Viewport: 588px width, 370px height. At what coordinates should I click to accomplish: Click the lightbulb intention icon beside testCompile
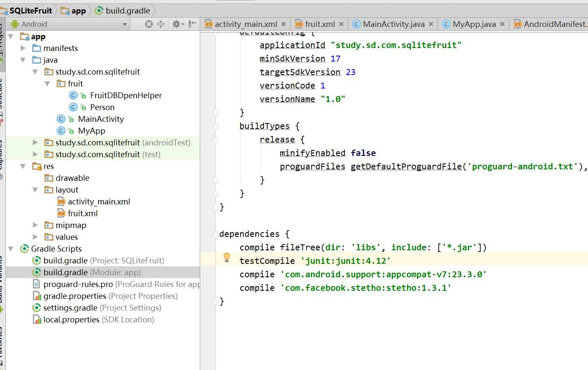(x=227, y=257)
